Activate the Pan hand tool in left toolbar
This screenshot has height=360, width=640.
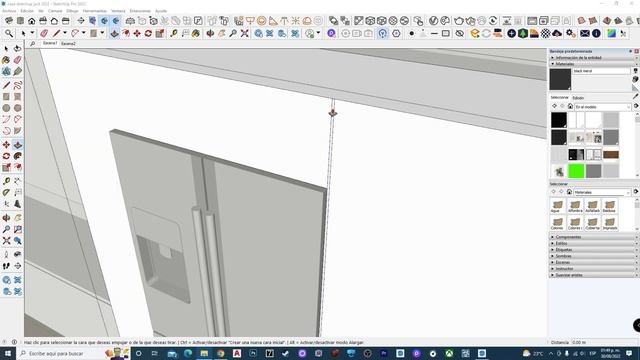tap(18, 218)
